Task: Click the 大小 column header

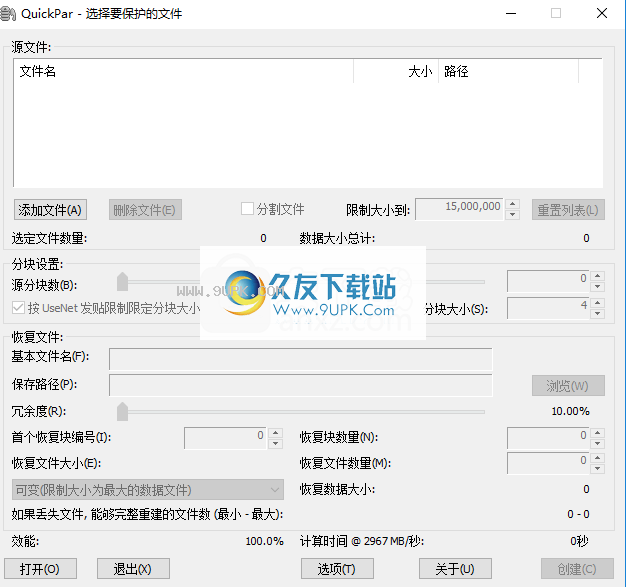Action: coord(396,71)
